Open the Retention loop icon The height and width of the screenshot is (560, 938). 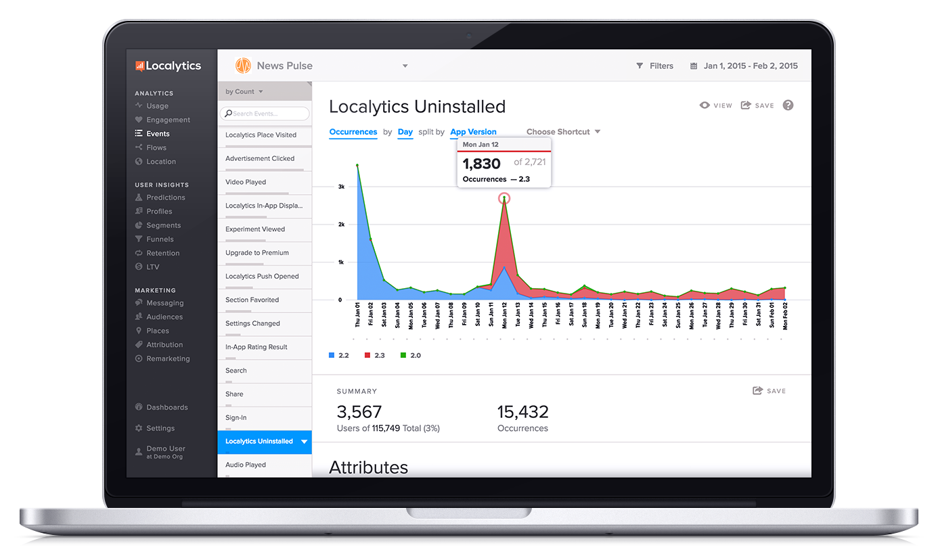click(139, 253)
